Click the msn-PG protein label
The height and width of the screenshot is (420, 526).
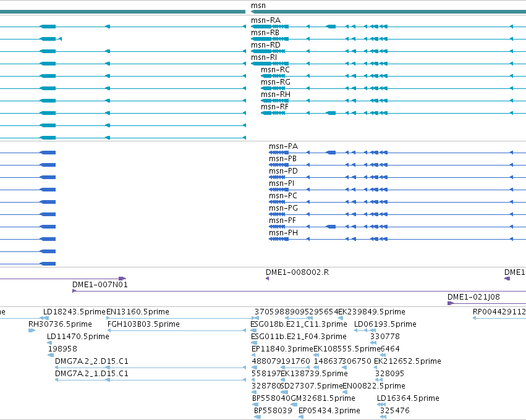pos(283,208)
